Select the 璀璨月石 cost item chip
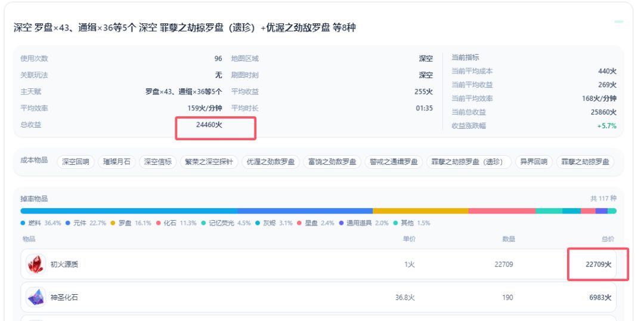Screen dimensions: 644x321 tap(117, 162)
